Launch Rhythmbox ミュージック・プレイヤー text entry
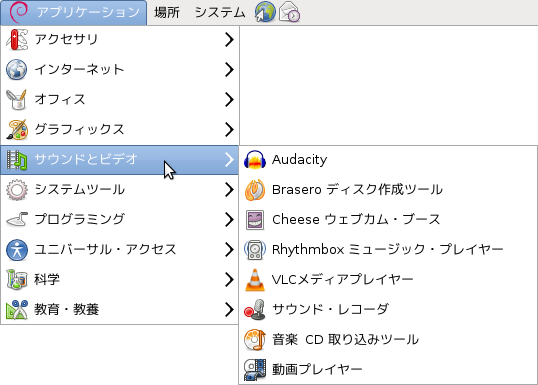Image resolution: width=538 pixels, height=385 pixels. tap(388, 249)
